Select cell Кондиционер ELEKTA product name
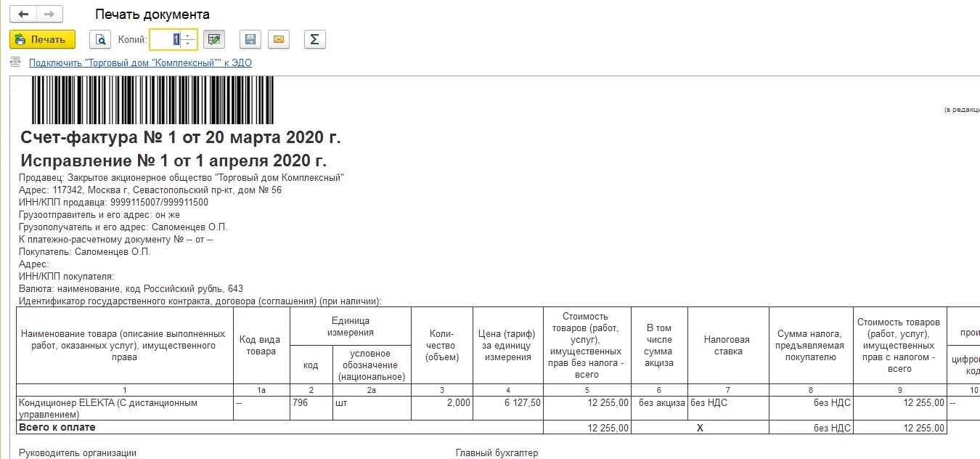The height and width of the screenshot is (459, 980). click(x=125, y=407)
